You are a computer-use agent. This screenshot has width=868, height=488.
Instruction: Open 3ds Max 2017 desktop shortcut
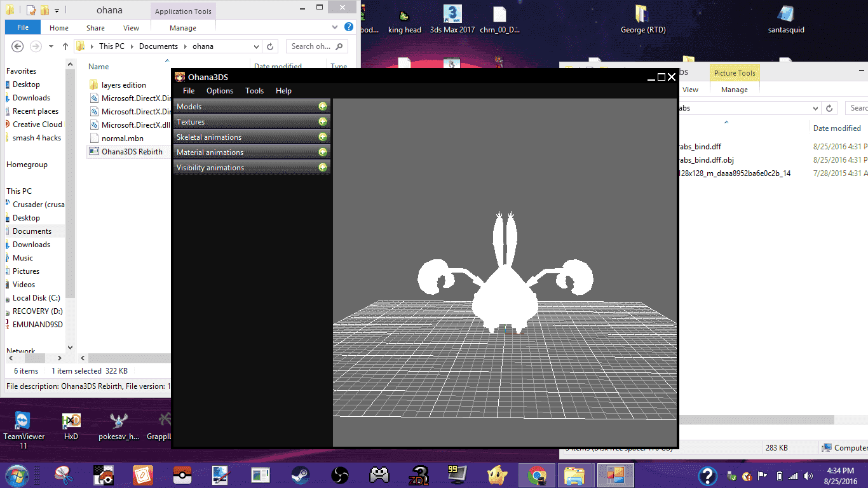pos(452,19)
